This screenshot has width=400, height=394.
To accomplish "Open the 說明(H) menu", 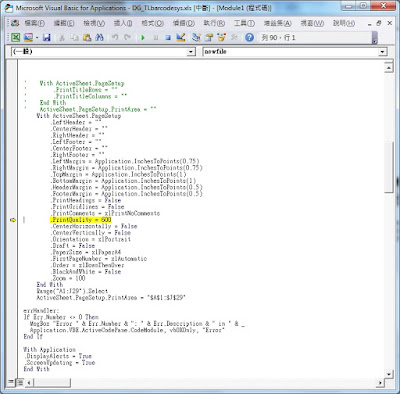I will (x=344, y=23).
